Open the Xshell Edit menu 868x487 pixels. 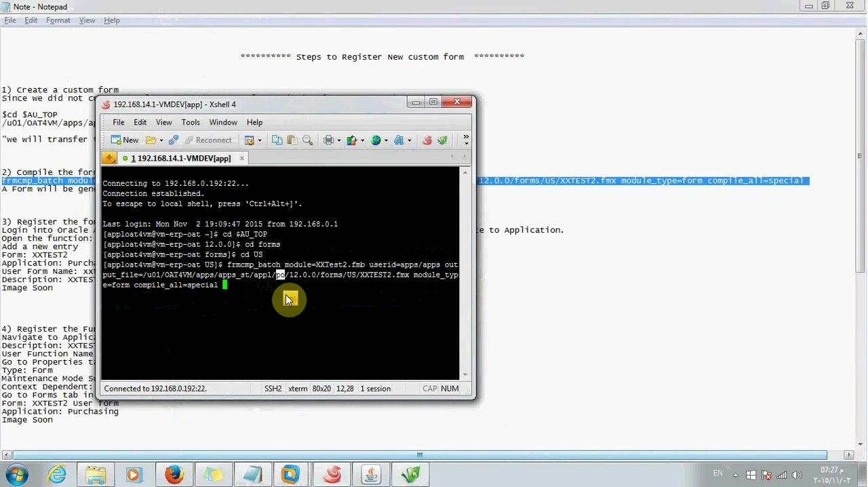pos(140,122)
